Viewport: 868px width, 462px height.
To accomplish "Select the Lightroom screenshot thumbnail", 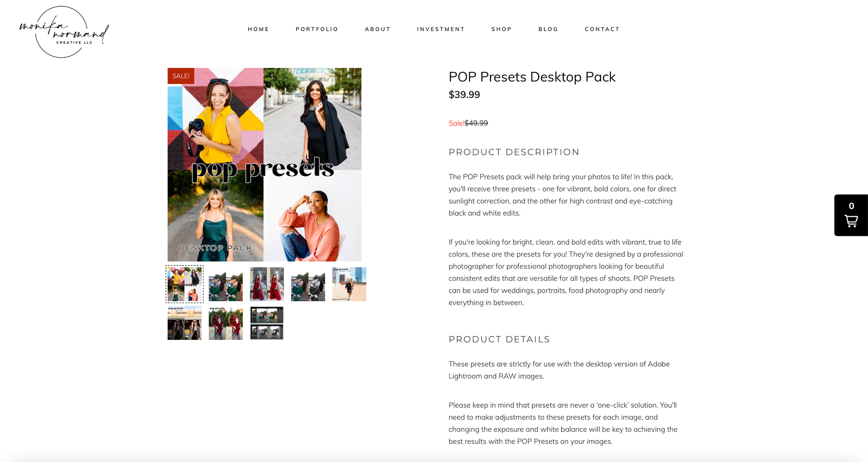I will pos(267,323).
